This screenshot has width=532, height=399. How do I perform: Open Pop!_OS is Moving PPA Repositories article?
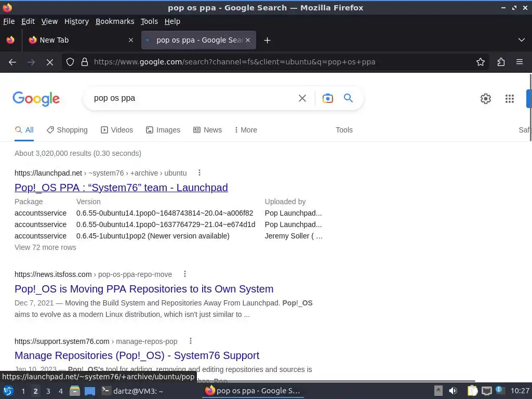144,289
